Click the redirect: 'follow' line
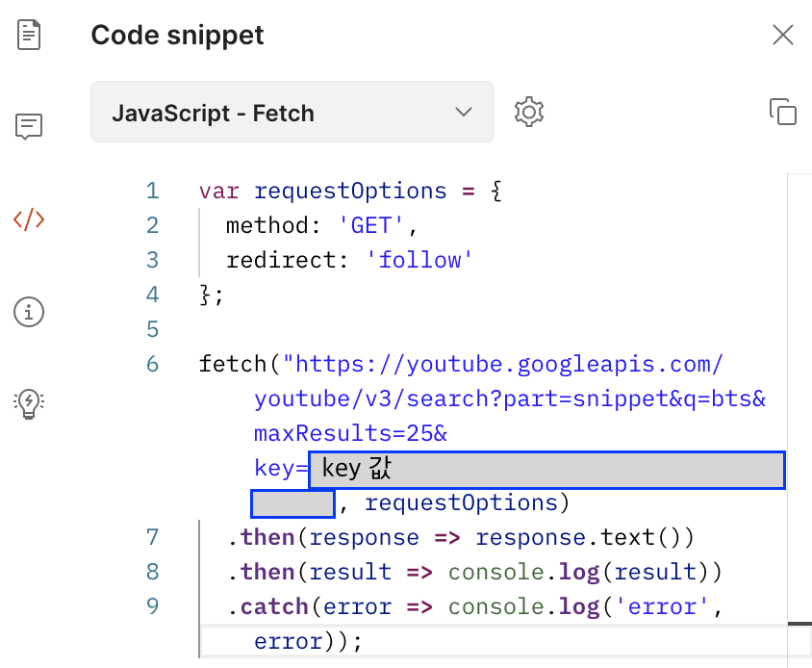This screenshot has height=668, width=812. [349, 260]
